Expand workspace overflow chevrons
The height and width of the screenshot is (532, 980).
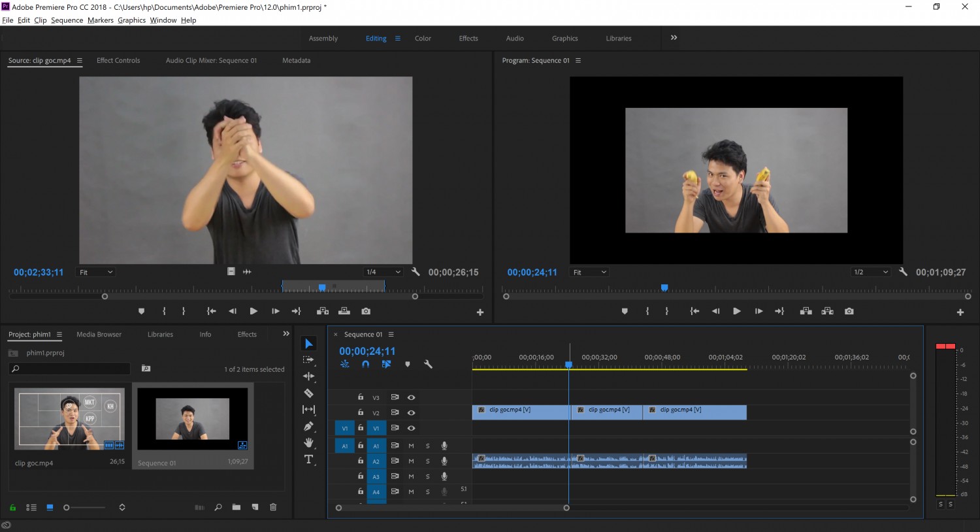pyautogui.click(x=674, y=38)
